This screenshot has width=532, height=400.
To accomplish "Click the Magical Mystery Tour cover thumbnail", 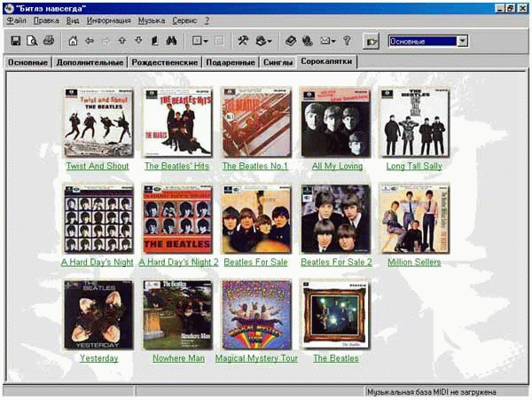I will tap(256, 315).
